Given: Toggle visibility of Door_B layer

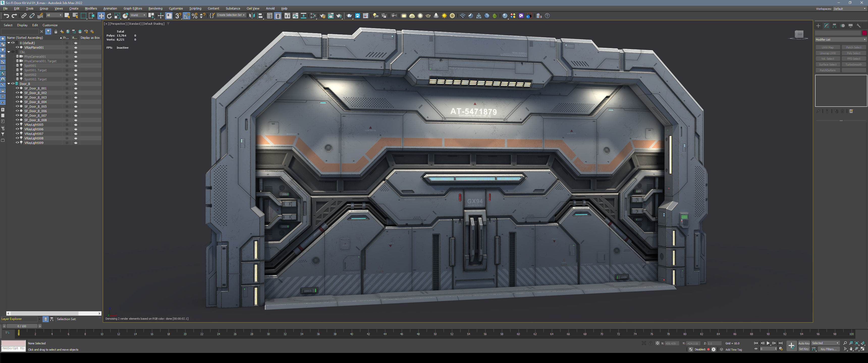Looking at the screenshot, I should point(13,83).
